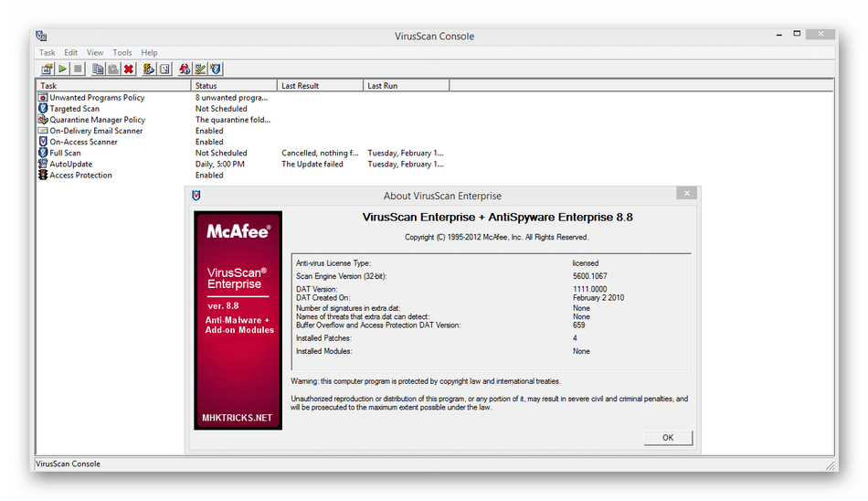Select the AutoUpdate task name
The height and width of the screenshot is (501, 868).
71,164
